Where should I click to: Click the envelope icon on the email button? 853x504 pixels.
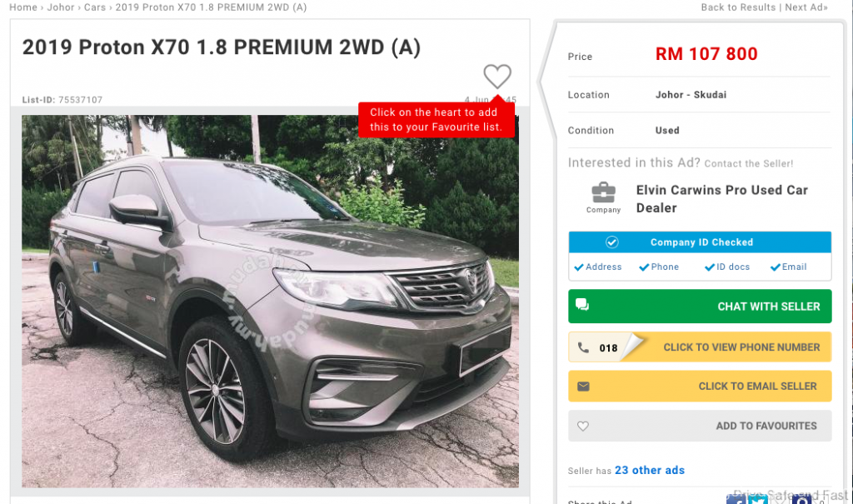[583, 387]
